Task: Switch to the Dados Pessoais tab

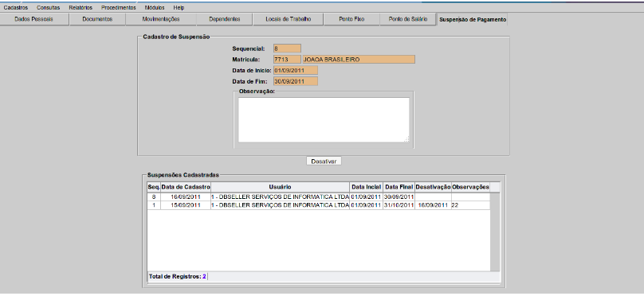Action: (33, 19)
